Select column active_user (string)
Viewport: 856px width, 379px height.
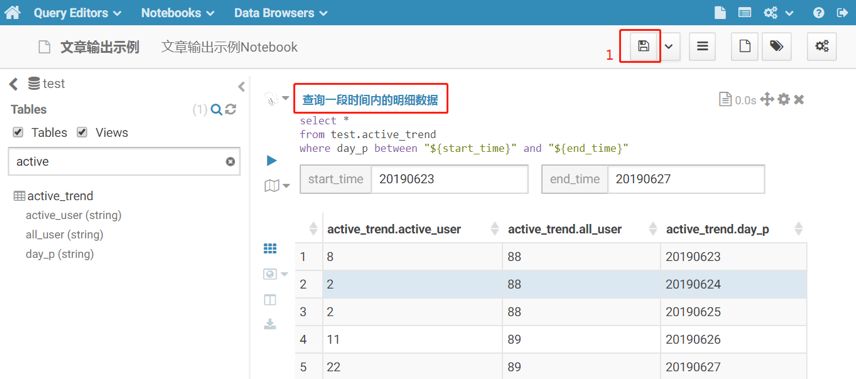pyautogui.click(x=73, y=215)
